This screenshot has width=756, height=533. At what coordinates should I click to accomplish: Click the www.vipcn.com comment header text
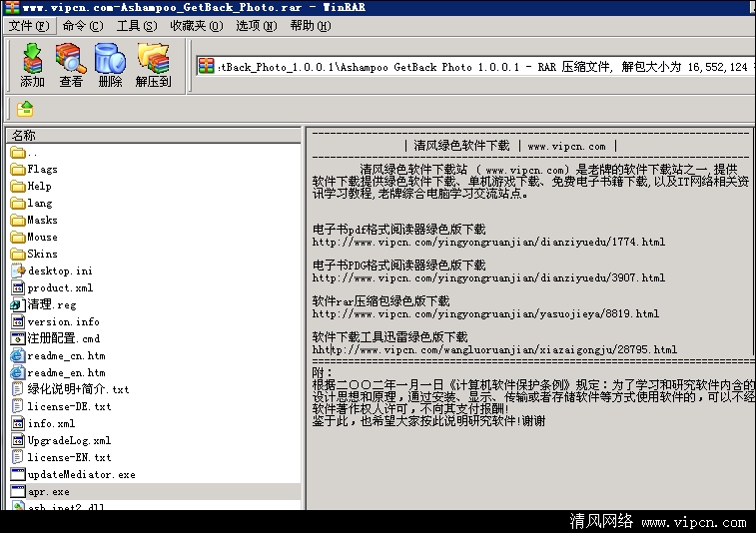(x=566, y=146)
